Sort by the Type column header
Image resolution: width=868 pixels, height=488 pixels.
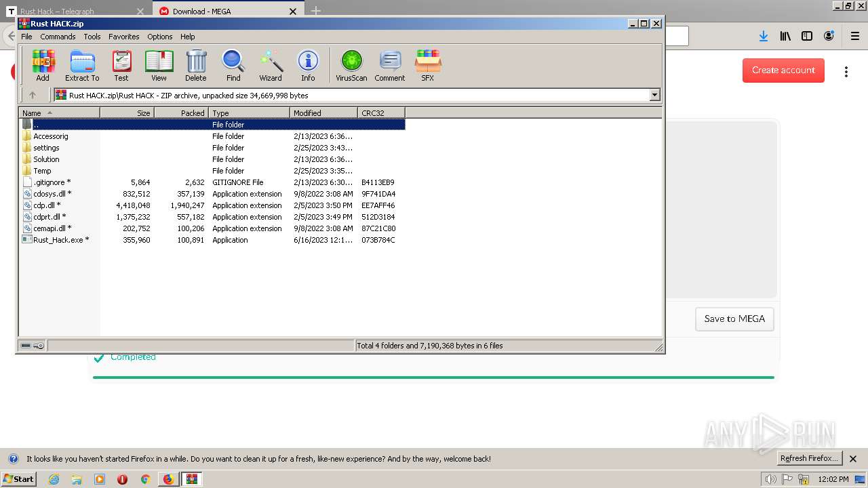click(249, 113)
